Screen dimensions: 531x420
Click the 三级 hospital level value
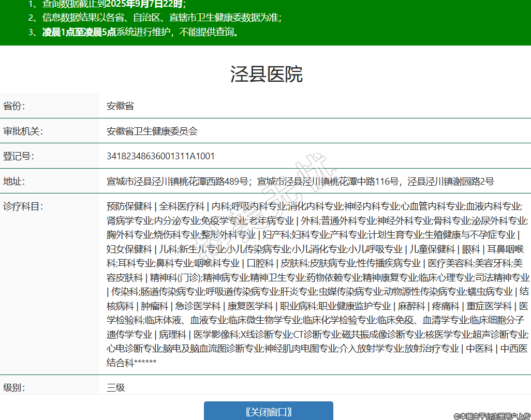tap(116, 387)
